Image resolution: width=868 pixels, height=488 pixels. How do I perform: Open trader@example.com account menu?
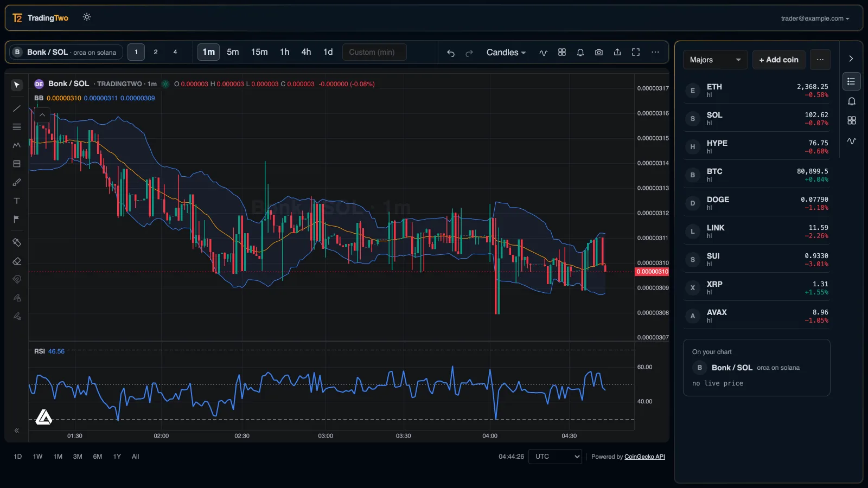point(815,18)
